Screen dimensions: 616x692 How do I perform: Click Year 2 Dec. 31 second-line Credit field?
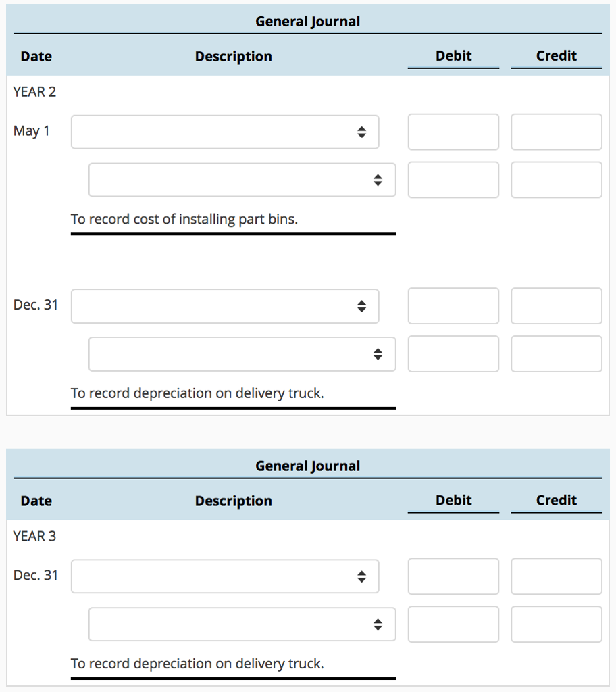(x=556, y=354)
